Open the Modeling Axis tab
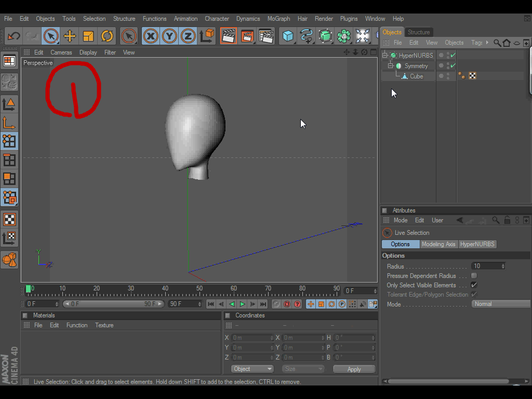 [438, 244]
